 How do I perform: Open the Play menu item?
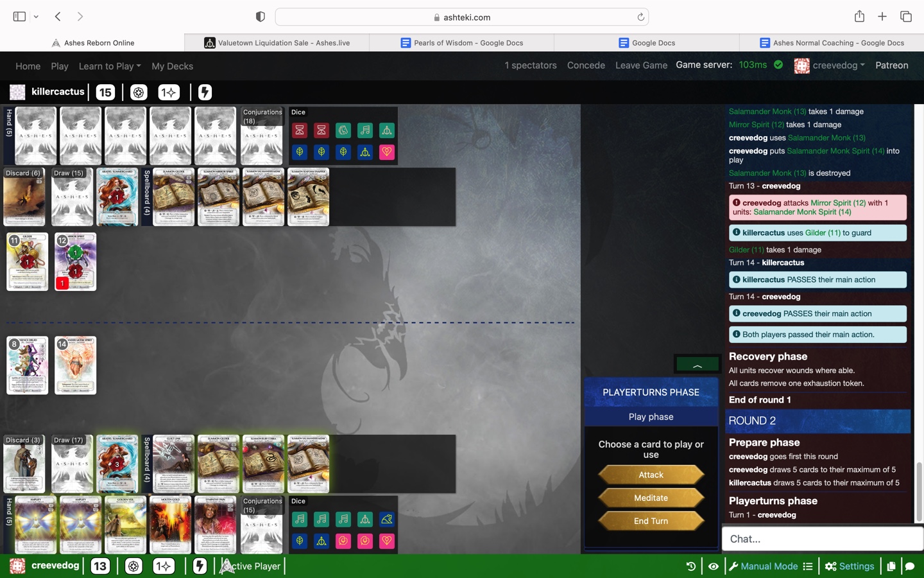point(60,66)
